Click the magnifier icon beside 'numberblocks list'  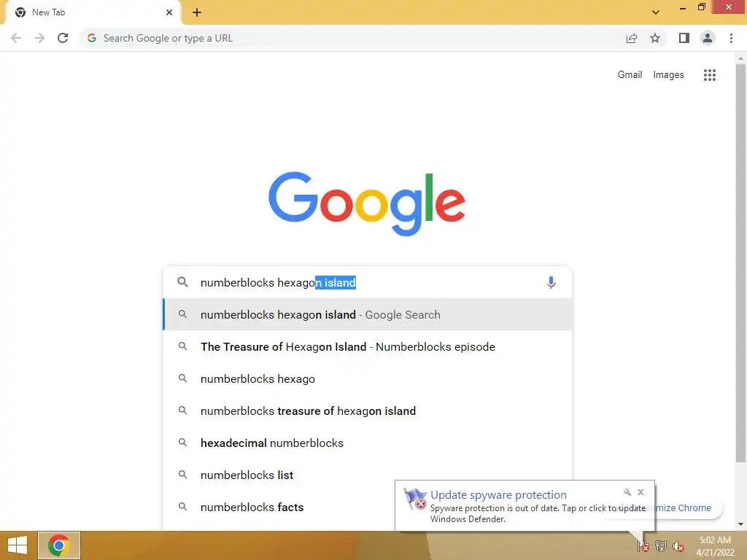point(182,474)
